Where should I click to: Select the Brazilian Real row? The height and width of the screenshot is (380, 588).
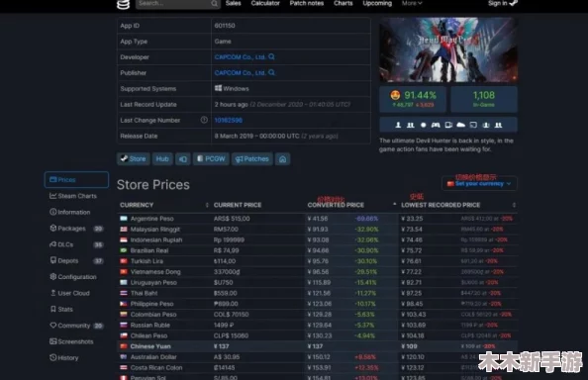coord(317,250)
